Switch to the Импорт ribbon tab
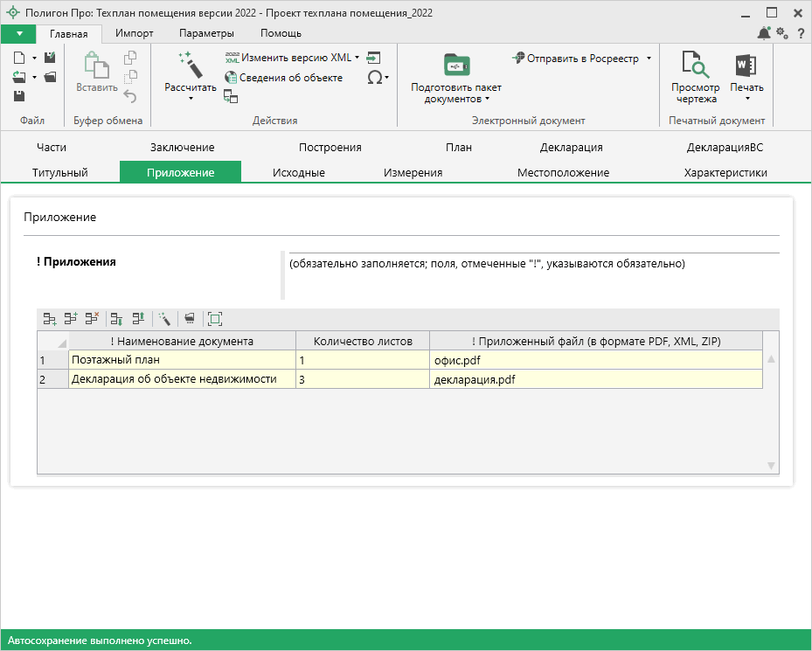Image resolution: width=812 pixels, height=651 pixels. coord(134,33)
